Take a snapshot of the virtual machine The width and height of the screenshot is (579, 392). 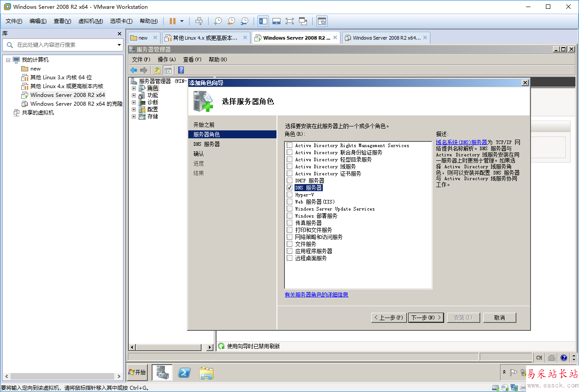click(218, 21)
